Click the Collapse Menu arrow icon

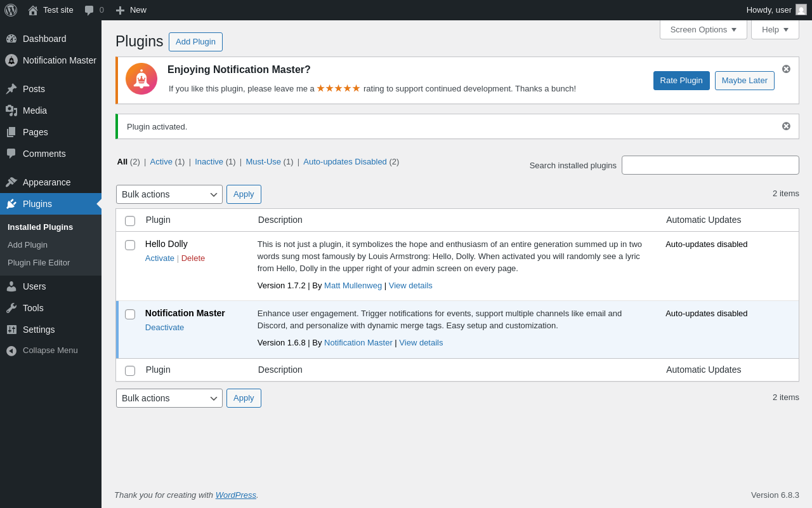11,351
